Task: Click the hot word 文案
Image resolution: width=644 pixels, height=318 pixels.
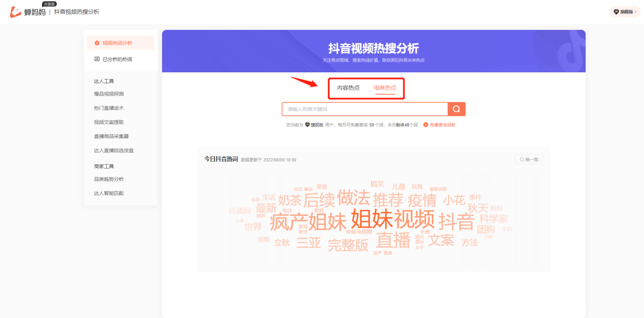Action: coord(441,240)
